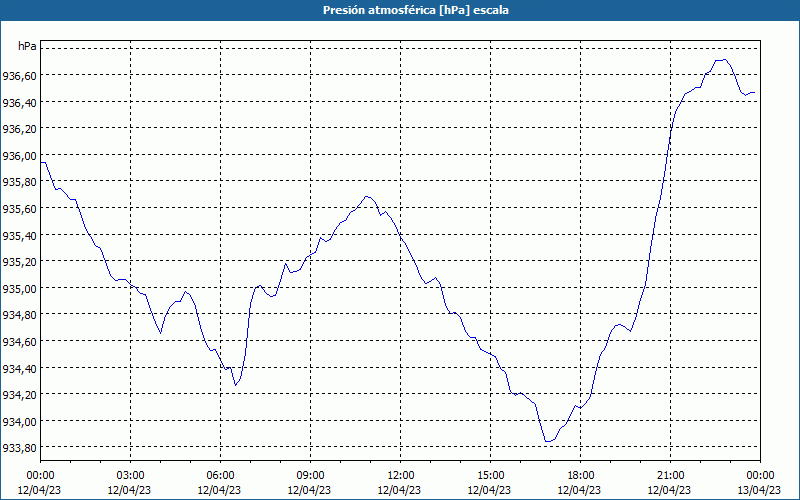
Task: Click the 15:00 time axis label
Action: point(490,476)
